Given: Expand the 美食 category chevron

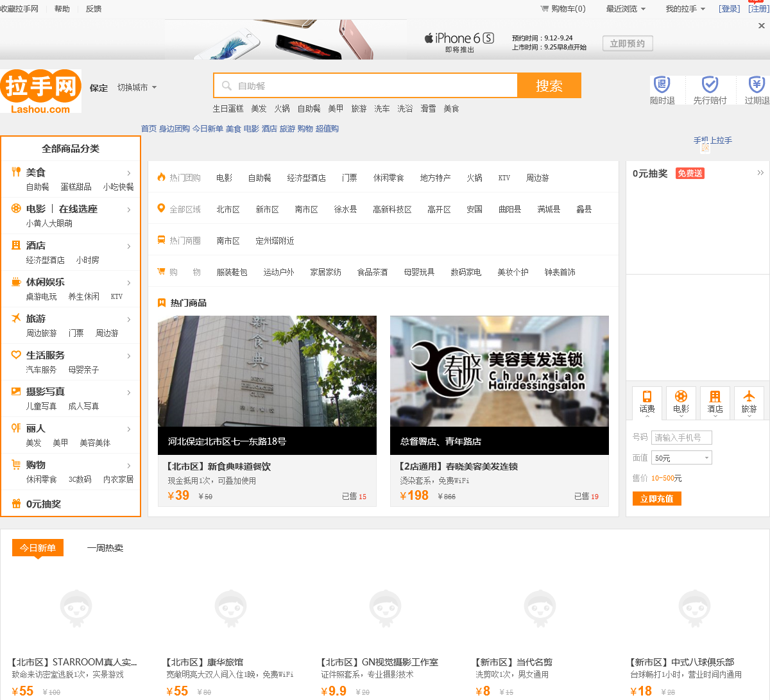Looking at the screenshot, I should tap(129, 173).
